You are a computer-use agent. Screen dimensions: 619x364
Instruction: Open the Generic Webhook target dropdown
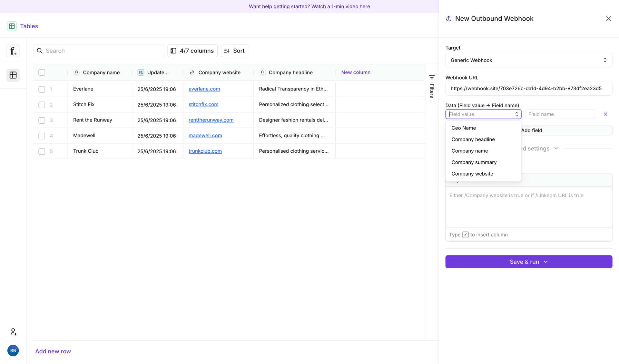click(528, 60)
